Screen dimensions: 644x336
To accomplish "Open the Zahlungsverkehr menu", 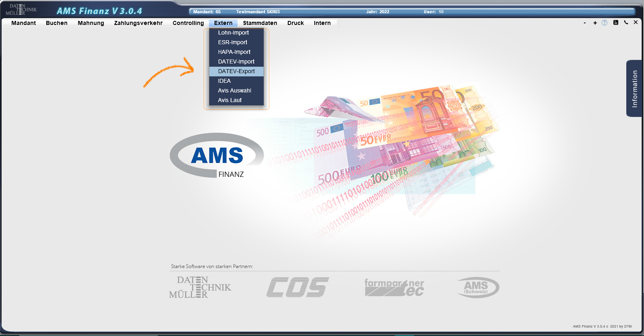I will pos(138,23).
